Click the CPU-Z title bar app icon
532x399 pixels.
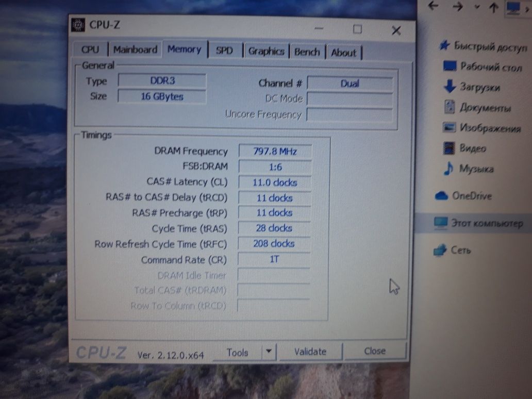coord(78,25)
